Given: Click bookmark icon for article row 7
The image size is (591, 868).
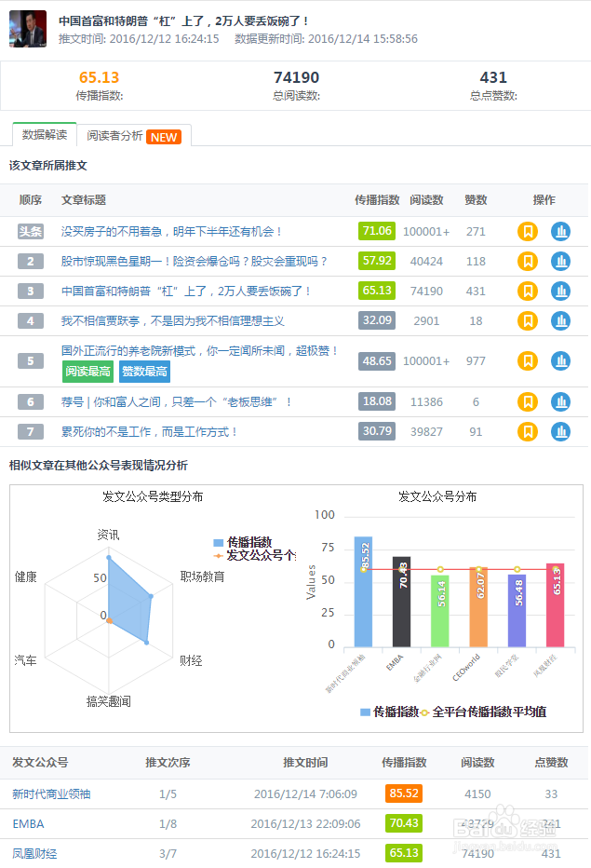Looking at the screenshot, I should coord(528,432).
